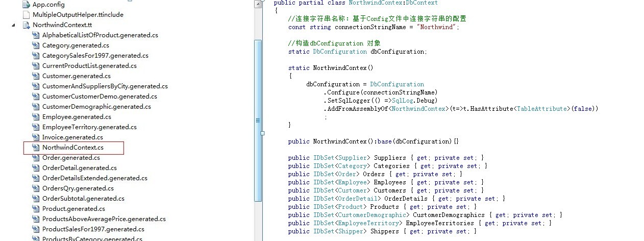The width and height of the screenshot is (644, 241).
Task: Click the CustomerDemographic.generated.cs file icon
Action: click(36, 107)
